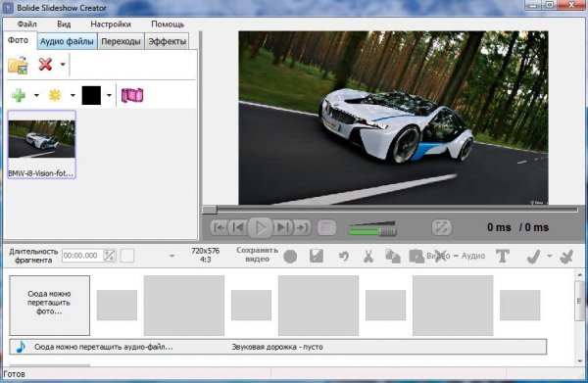Click the fragment duration time field
Image resolution: width=588 pixels, height=383 pixels.
[81, 256]
